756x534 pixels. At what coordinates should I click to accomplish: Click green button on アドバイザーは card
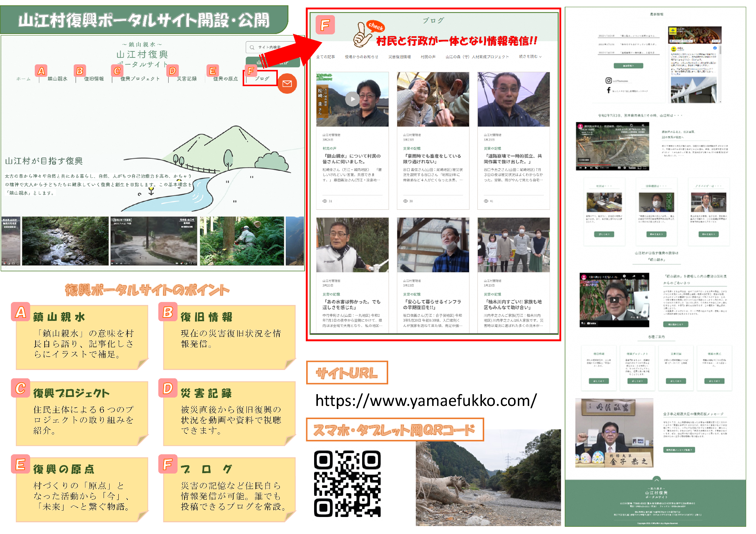[x=708, y=234]
